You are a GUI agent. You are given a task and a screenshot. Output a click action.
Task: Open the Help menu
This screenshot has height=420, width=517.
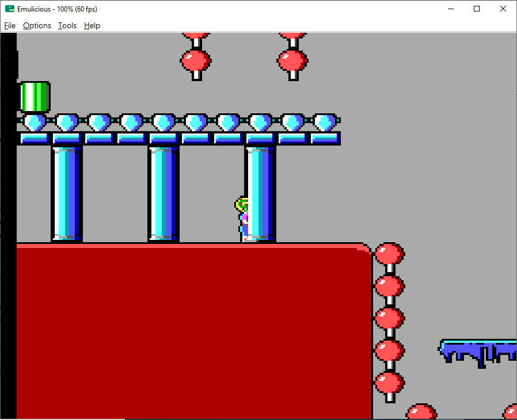tap(92, 26)
